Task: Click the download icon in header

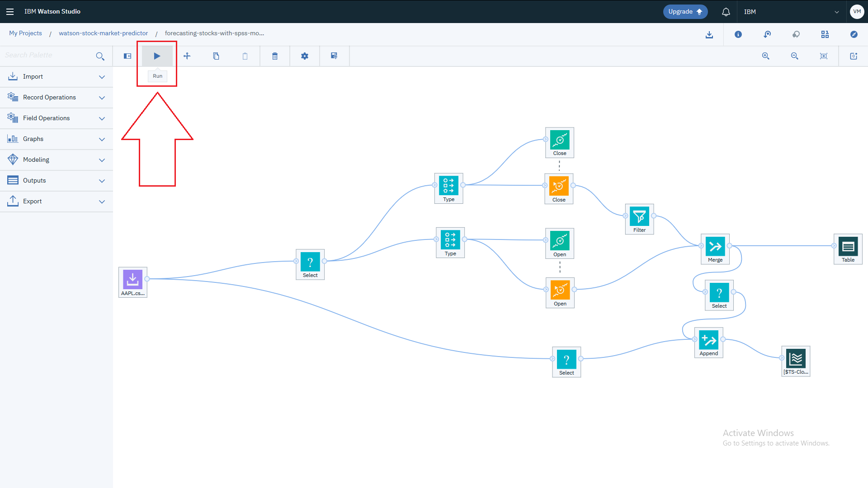Action: (x=709, y=34)
